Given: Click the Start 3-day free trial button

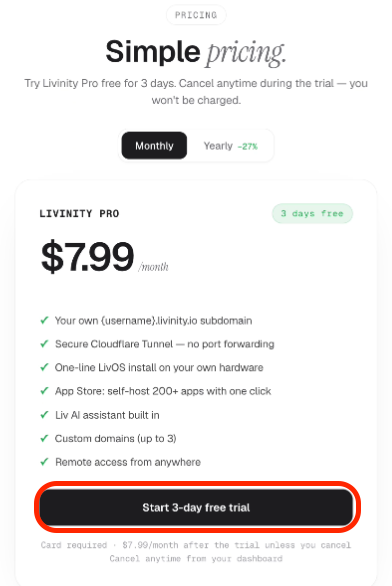Looking at the screenshot, I should pyautogui.click(x=197, y=508).
